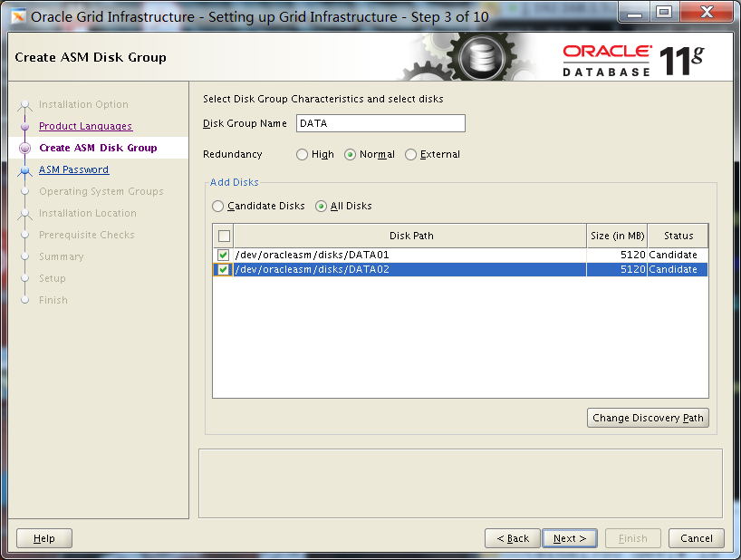The image size is (741, 560).
Task: Click the Operating System Groups step label
Action: tap(101, 191)
